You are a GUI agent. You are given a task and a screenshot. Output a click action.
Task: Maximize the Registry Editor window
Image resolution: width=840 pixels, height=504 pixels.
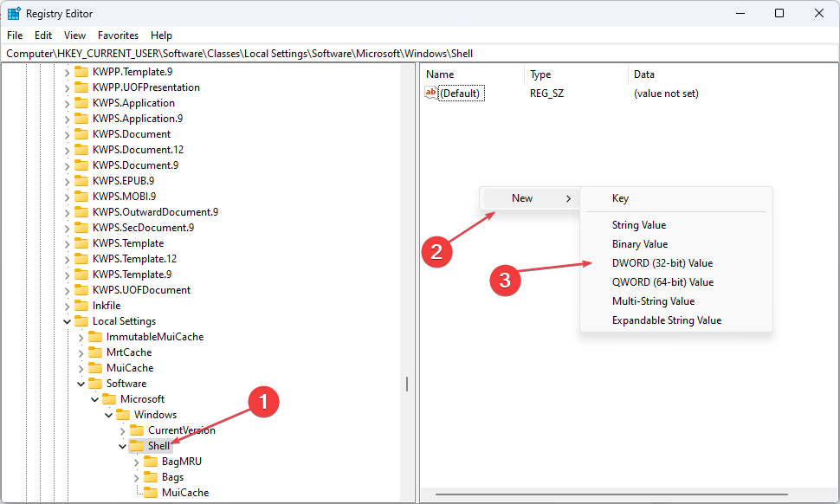click(779, 13)
